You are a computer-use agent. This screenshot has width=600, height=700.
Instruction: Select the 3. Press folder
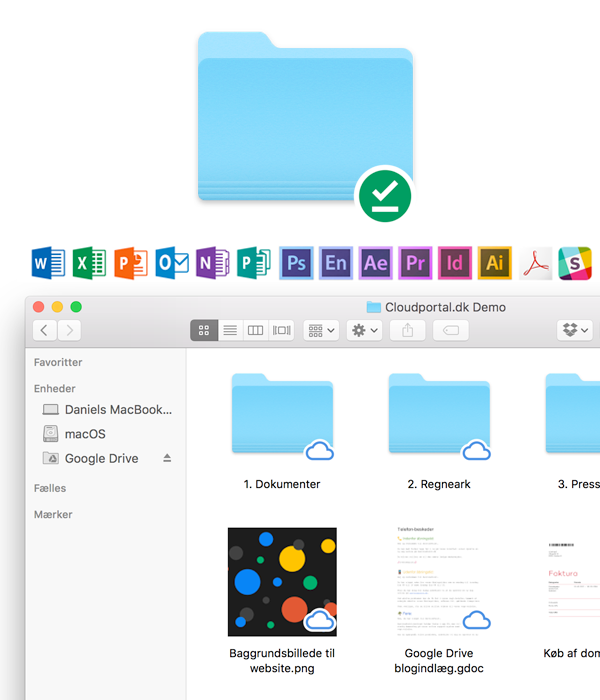[x=573, y=414]
